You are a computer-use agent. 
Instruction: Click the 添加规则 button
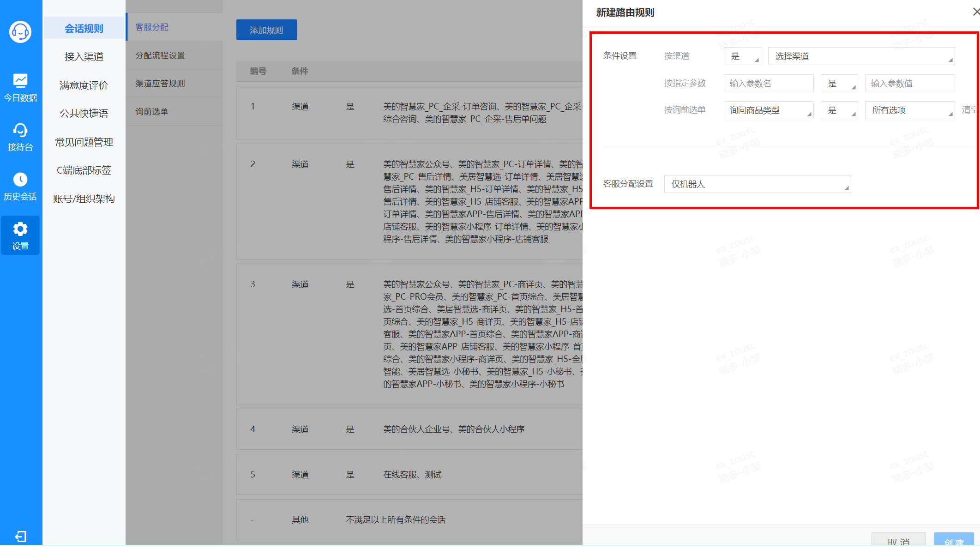[x=267, y=30]
